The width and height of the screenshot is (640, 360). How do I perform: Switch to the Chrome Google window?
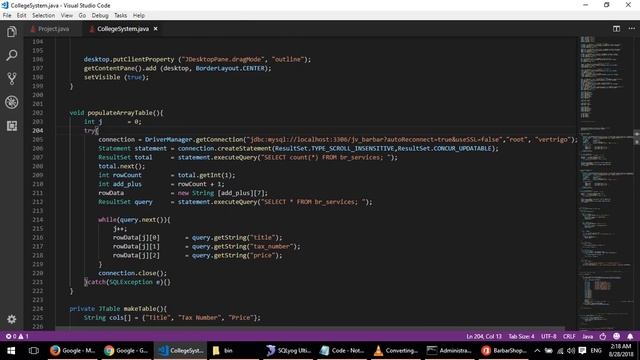pyautogui.click(x=126, y=351)
